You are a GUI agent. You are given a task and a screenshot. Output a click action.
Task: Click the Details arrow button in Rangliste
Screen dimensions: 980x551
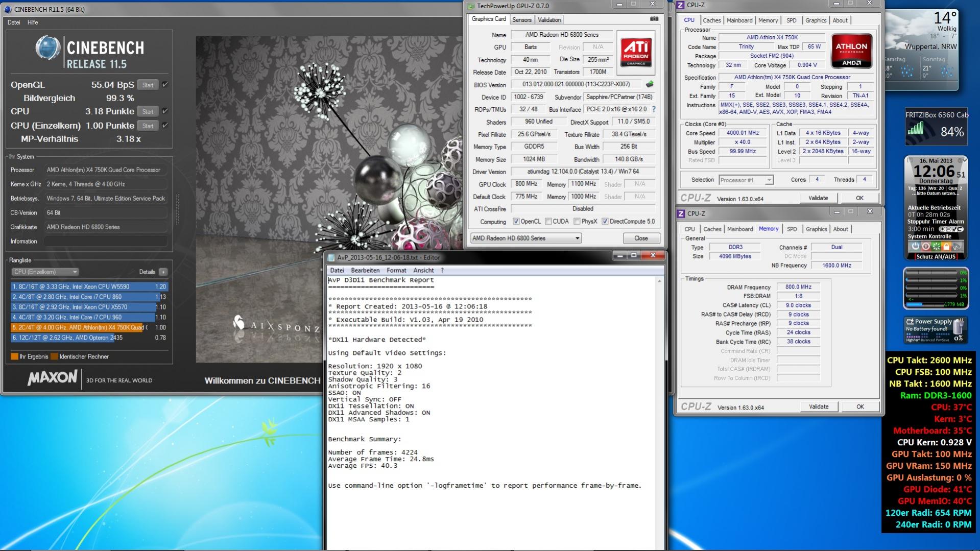tap(163, 272)
